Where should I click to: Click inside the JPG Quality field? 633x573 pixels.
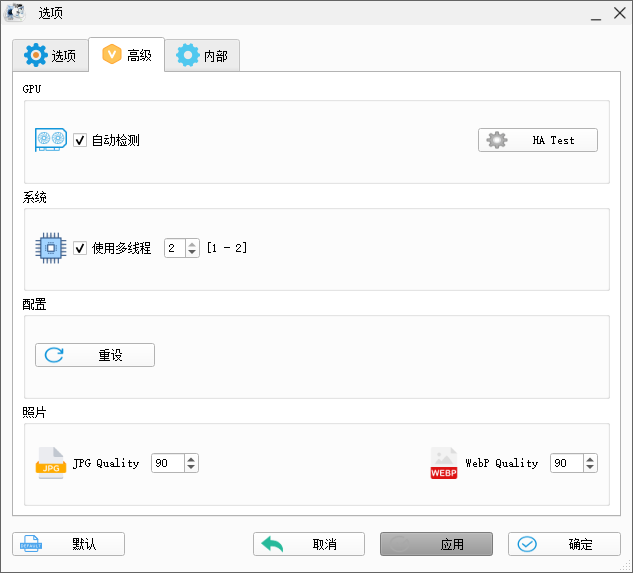(166, 463)
